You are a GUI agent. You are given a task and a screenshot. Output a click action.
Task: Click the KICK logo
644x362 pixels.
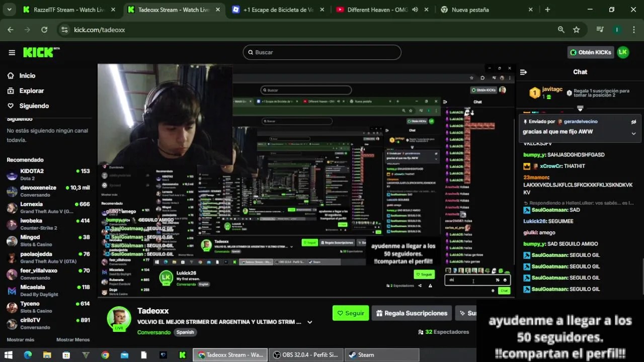pyautogui.click(x=41, y=52)
